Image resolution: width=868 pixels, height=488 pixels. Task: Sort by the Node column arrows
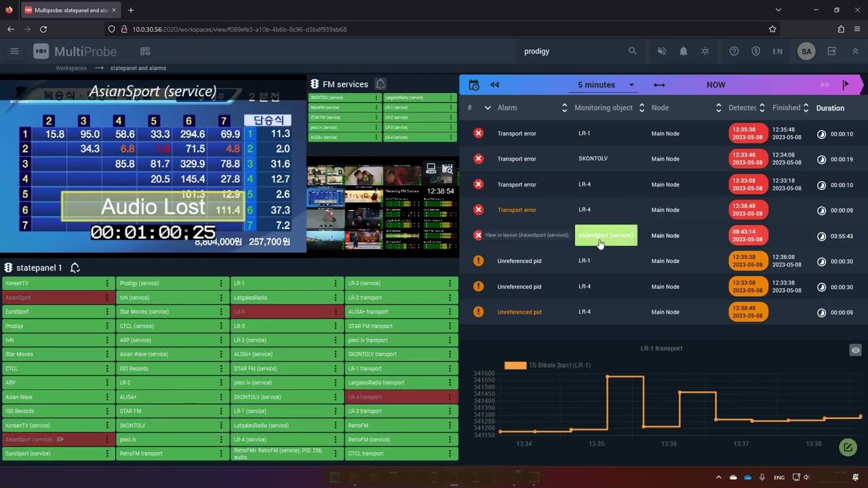click(x=719, y=108)
